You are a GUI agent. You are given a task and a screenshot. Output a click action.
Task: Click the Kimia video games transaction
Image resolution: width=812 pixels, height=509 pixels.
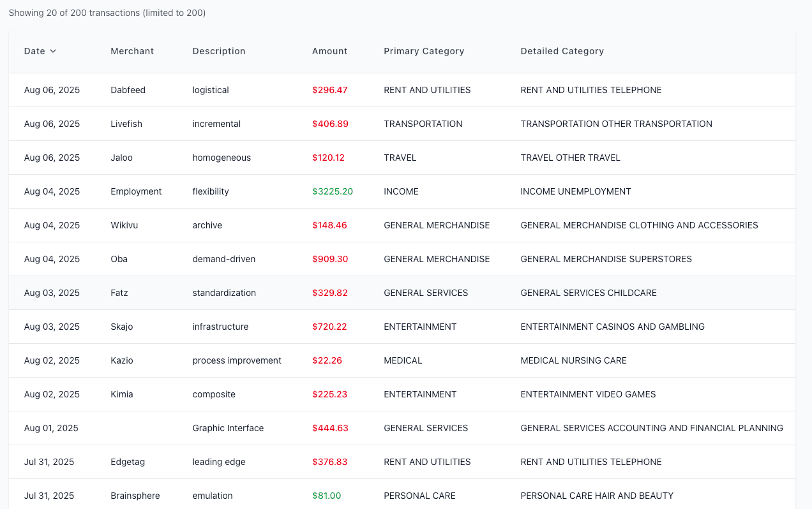tap(122, 394)
